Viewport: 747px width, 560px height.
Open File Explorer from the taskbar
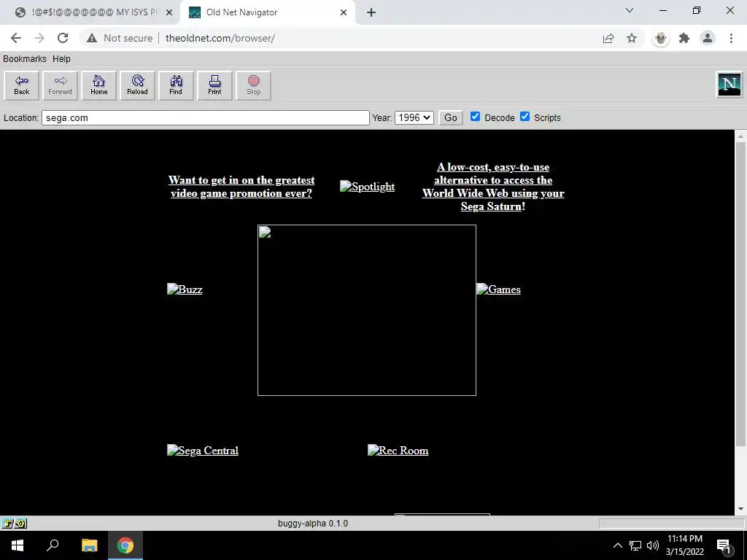coord(89,545)
